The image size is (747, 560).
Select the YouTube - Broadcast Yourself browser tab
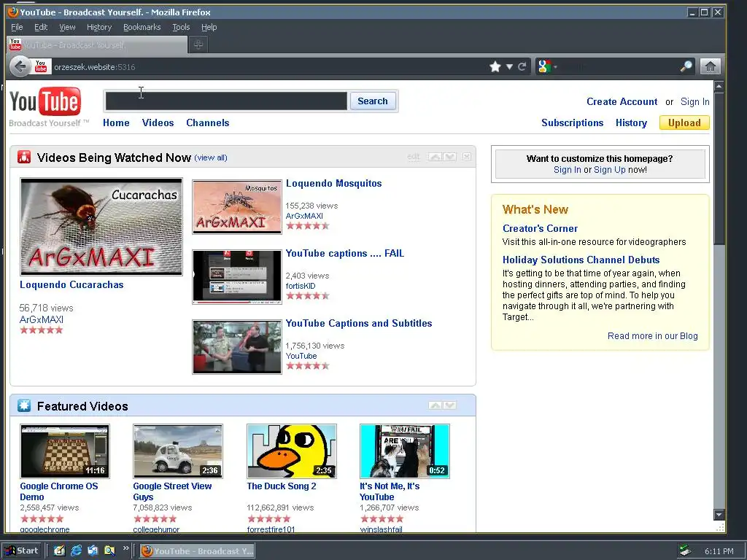click(x=97, y=44)
